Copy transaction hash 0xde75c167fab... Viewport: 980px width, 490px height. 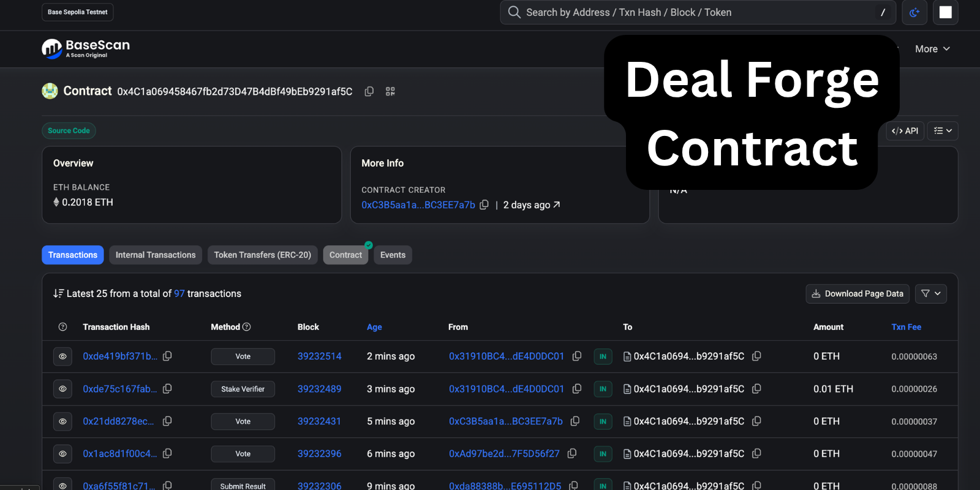pos(167,388)
